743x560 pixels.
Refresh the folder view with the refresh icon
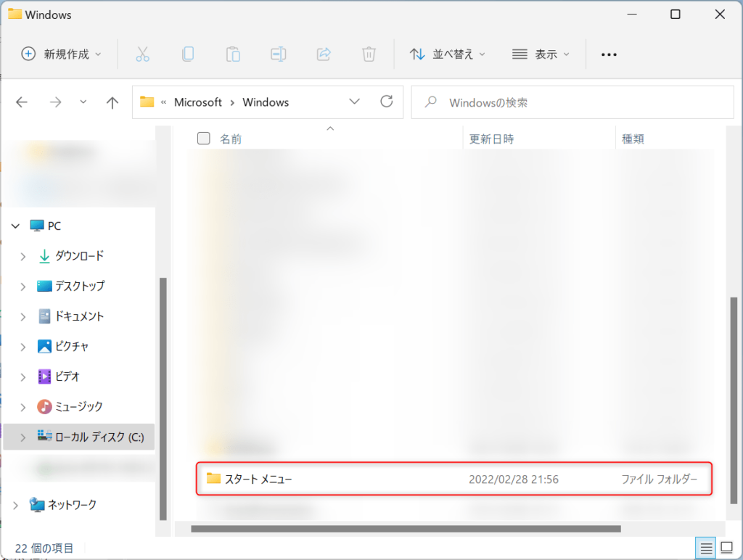click(386, 102)
